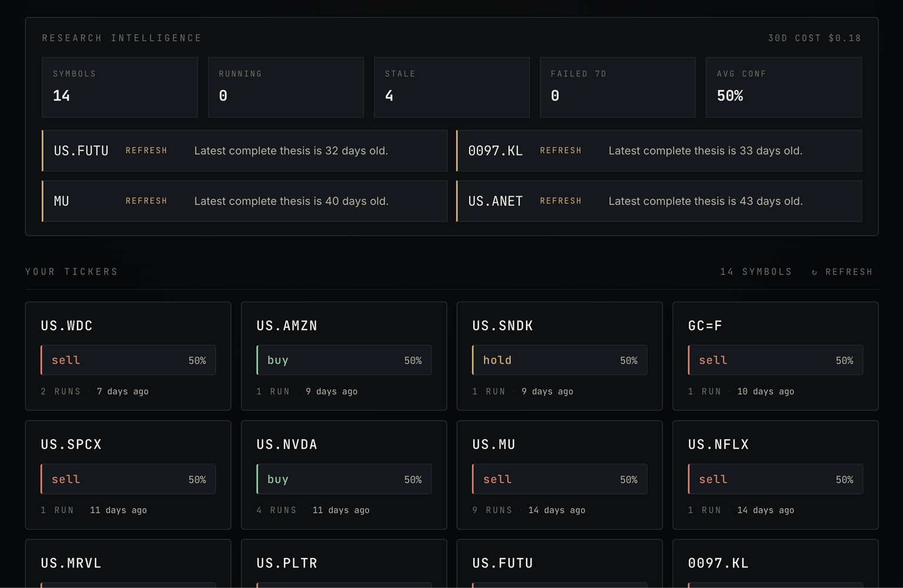This screenshot has width=903, height=588.
Task: Click 'Latest complete thesis is 33 days old.'
Action: point(705,150)
